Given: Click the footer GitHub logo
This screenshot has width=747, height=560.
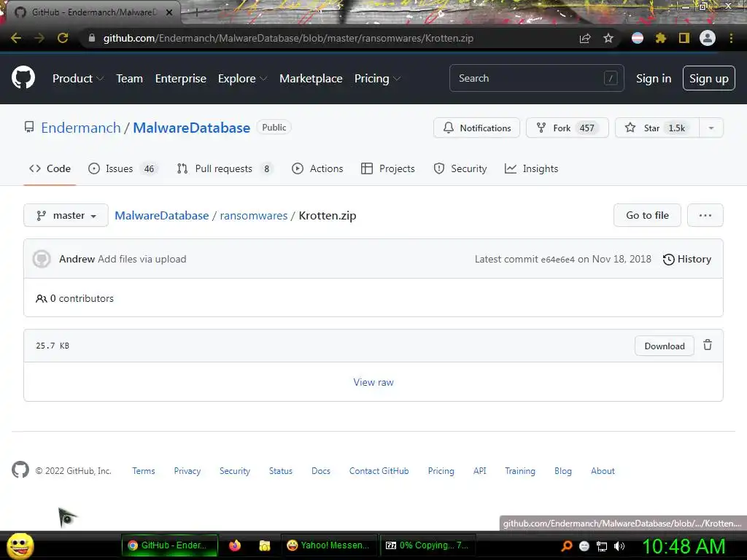Looking at the screenshot, I should (20, 470).
